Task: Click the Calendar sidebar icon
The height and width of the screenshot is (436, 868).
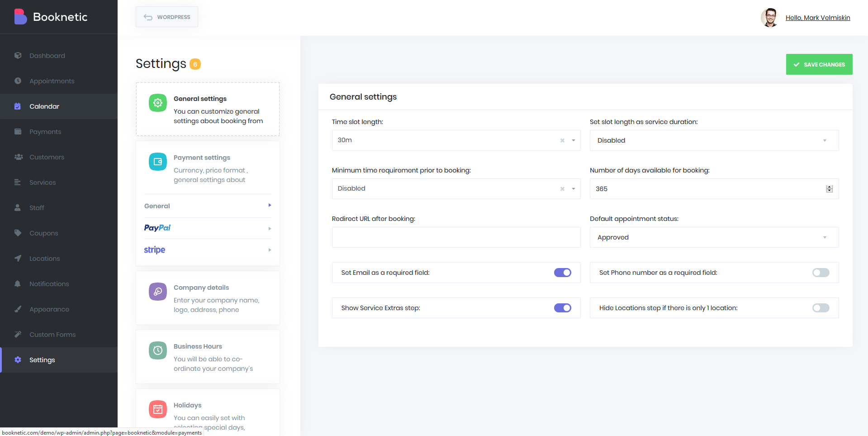Action: click(x=18, y=106)
